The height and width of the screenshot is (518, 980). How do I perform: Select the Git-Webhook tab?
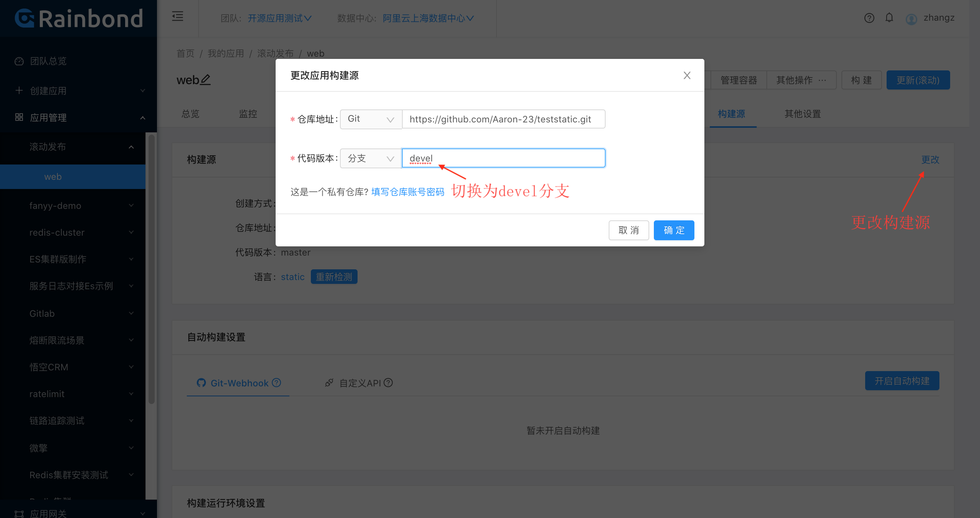[238, 383]
